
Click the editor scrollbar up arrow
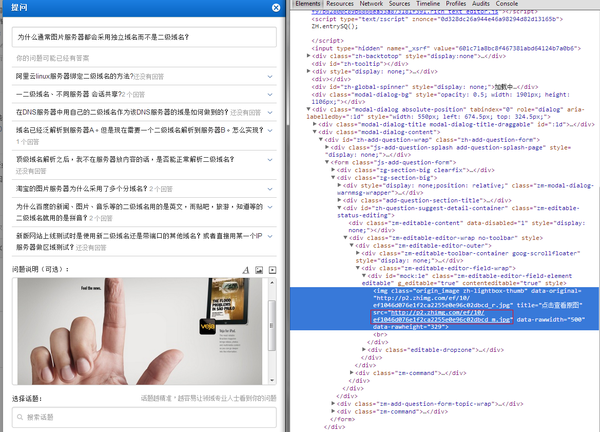coord(272,282)
